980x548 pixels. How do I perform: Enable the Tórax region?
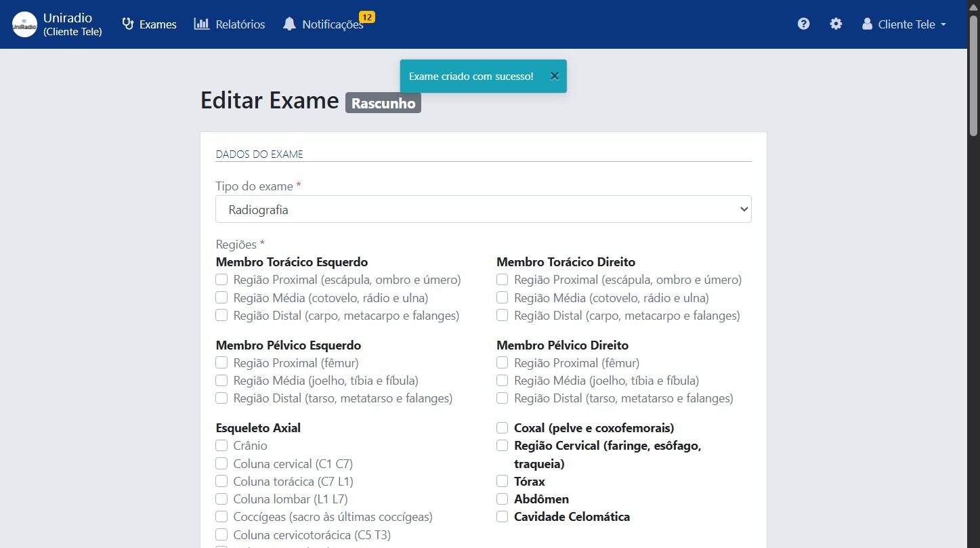click(502, 481)
